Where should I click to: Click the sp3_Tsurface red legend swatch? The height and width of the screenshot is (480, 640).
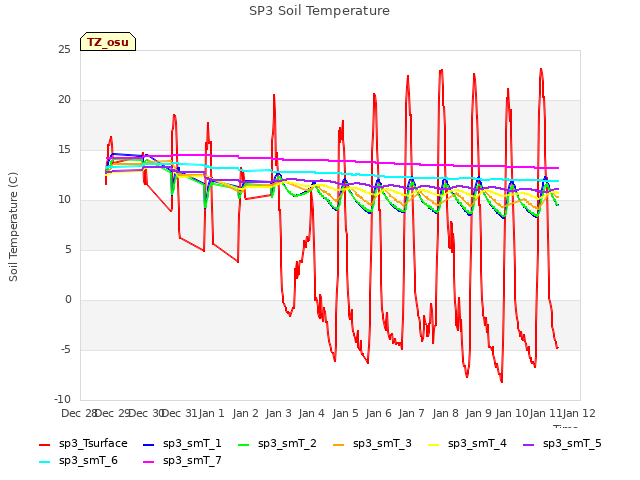(x=44, y=444)
